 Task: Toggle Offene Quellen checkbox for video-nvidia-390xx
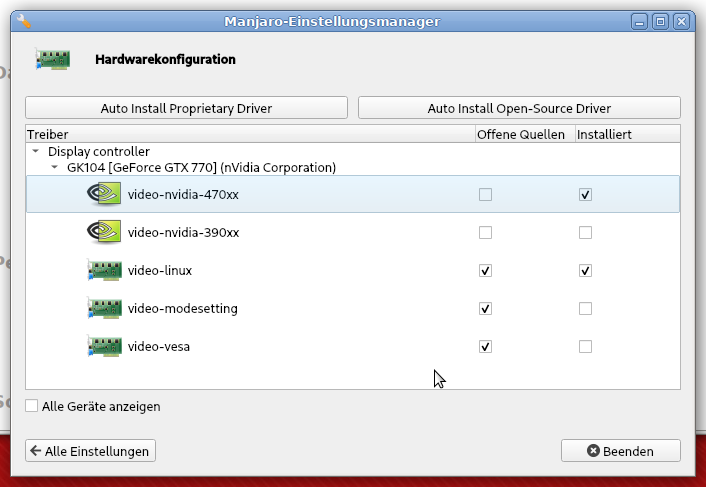(x=485, y=233)
